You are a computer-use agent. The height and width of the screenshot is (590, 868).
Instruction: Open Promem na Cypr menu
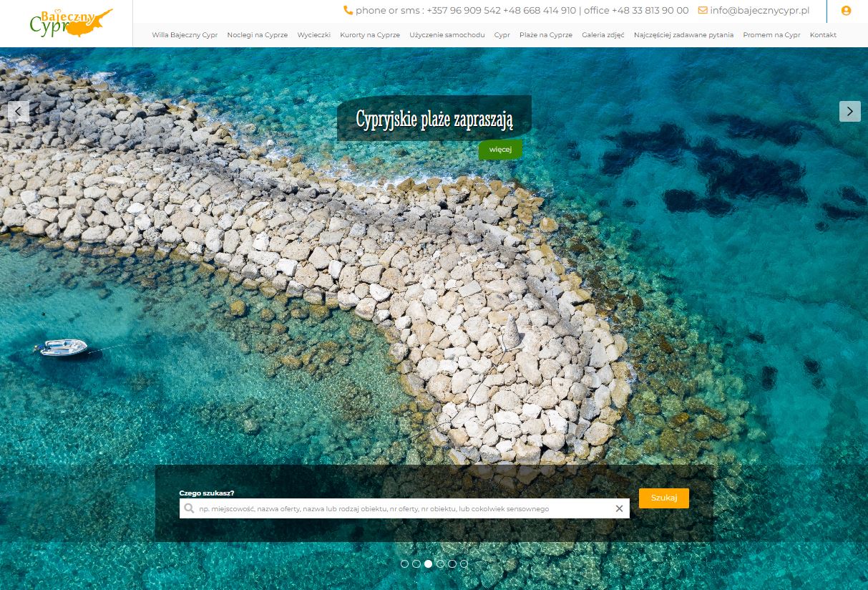click(771, 34)
